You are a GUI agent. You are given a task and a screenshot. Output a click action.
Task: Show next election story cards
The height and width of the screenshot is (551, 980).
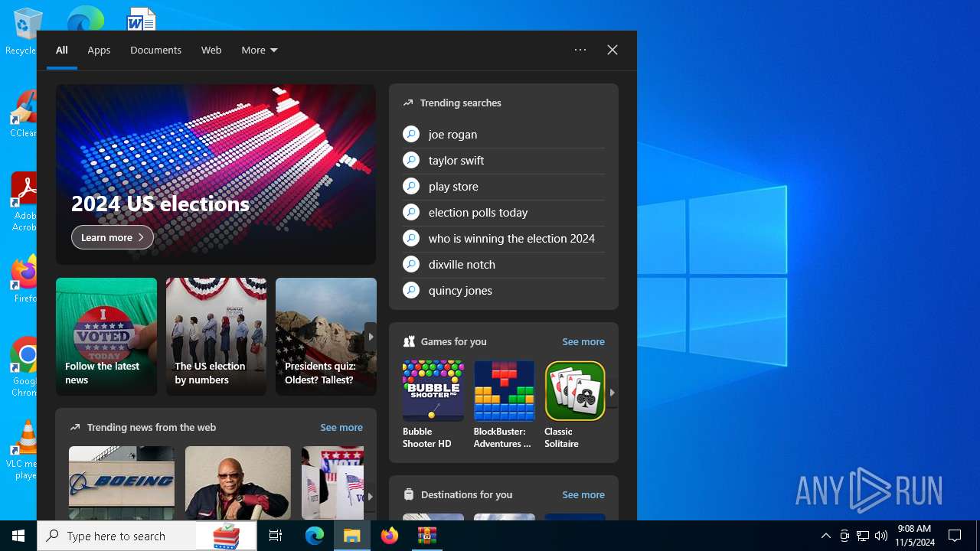(371, 337)
